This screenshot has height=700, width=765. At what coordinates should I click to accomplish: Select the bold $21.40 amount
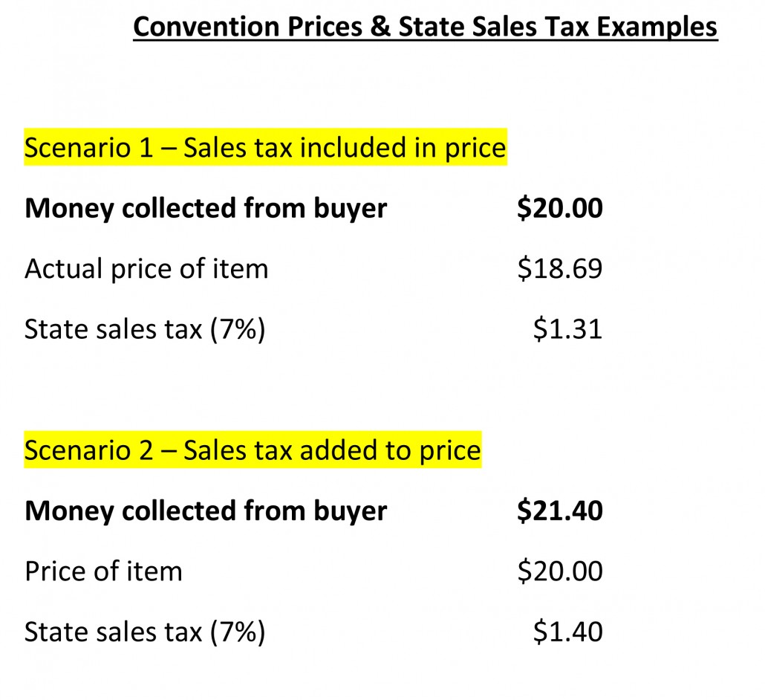point(560,511)
